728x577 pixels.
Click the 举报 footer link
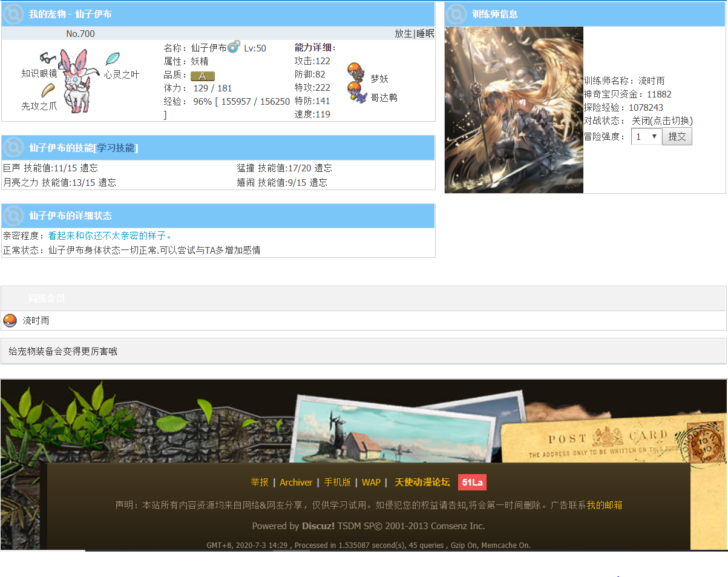260,483
